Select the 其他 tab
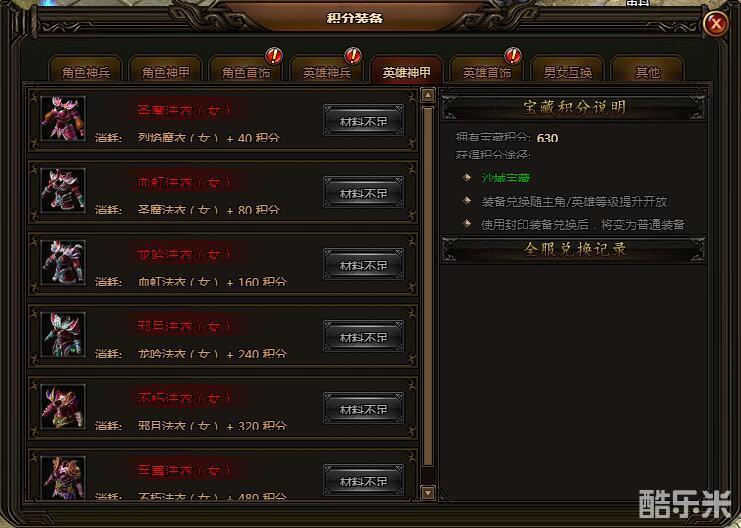The height and width of the screenshot is (528, 741). [647, 70]
